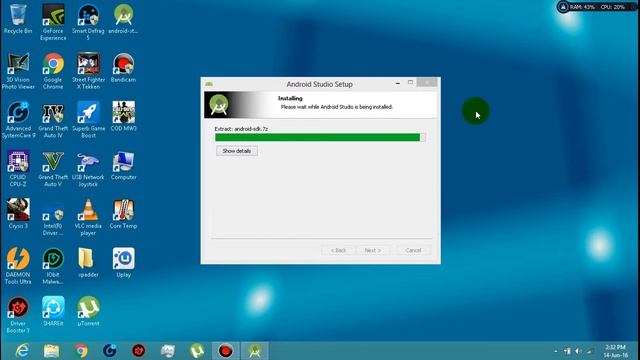Viewport: 640px width, 360px height.
Task: Click Show details in Android Studio Setup
Action: tap(237, 151)
